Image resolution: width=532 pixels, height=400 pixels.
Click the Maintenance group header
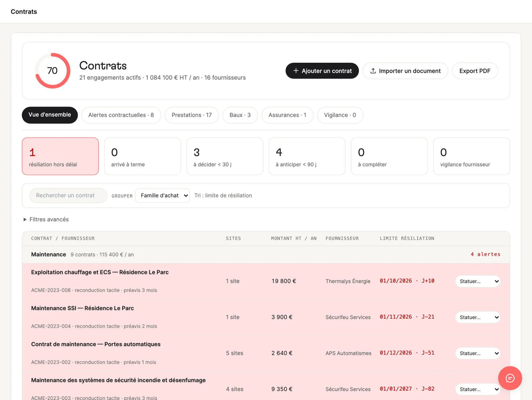[x=266, y=254]
